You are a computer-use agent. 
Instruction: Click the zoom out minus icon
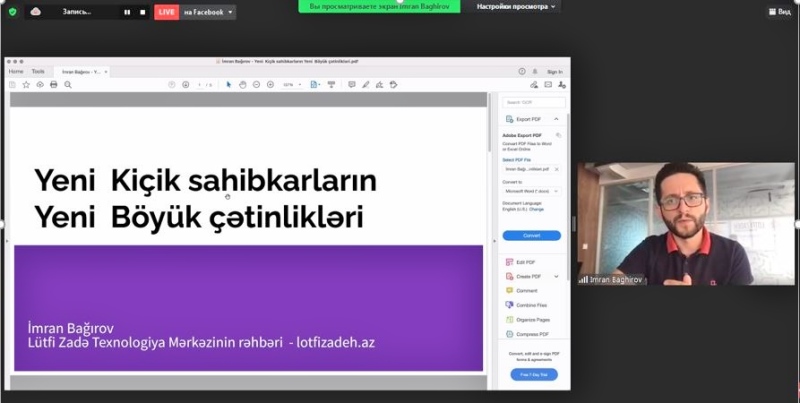257,85
